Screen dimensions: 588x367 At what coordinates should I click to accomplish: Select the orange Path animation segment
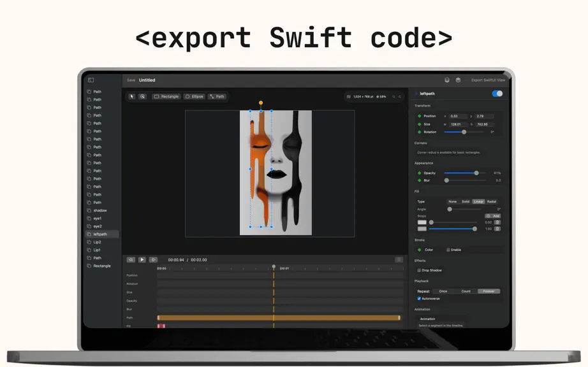tap(279, 317)
